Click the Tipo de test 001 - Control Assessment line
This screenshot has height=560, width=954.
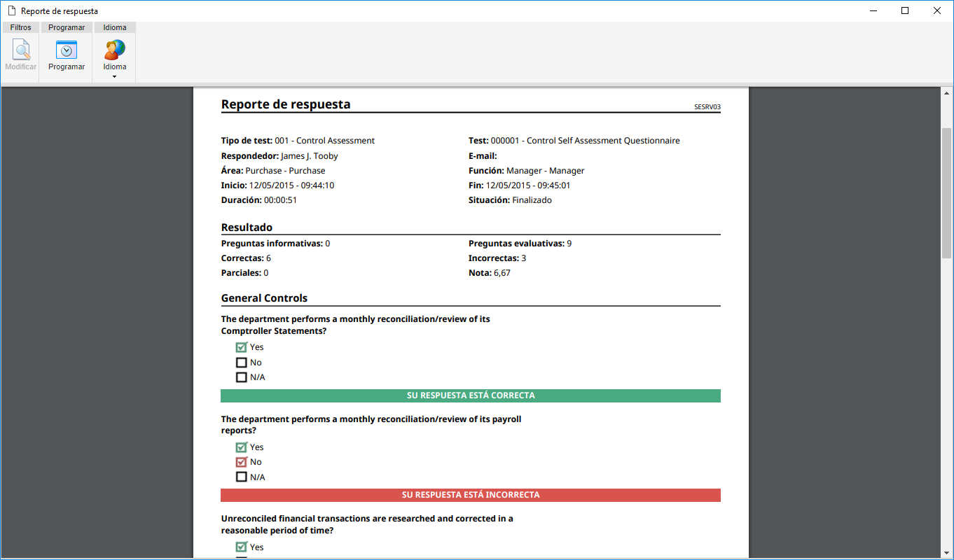point(298,141)
